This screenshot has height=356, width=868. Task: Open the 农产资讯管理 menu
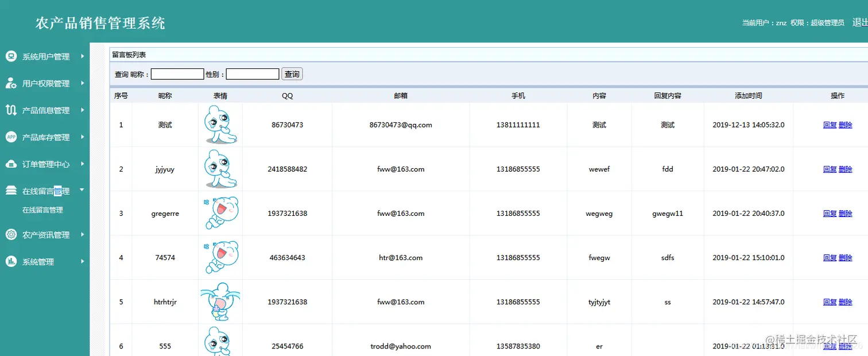[x=45, y=235]
